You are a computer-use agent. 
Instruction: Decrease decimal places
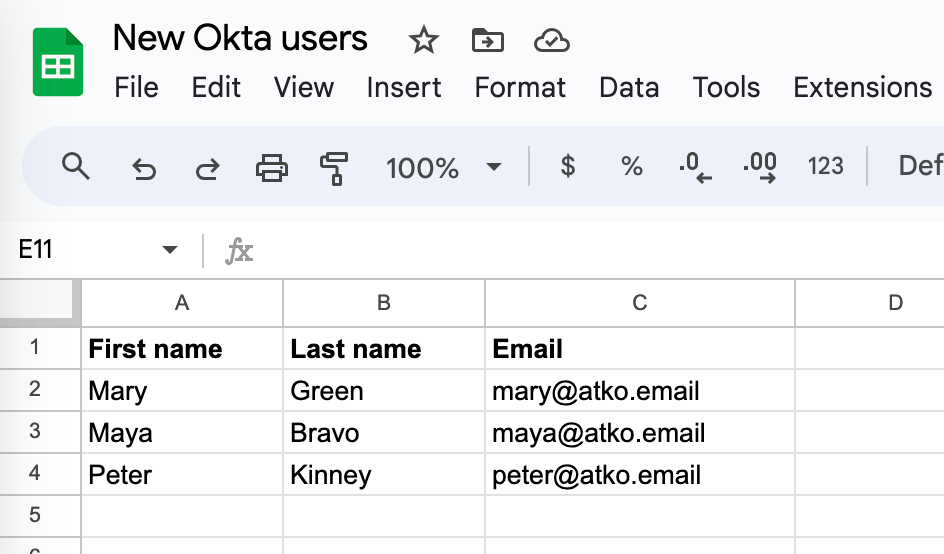pos(695,167)
